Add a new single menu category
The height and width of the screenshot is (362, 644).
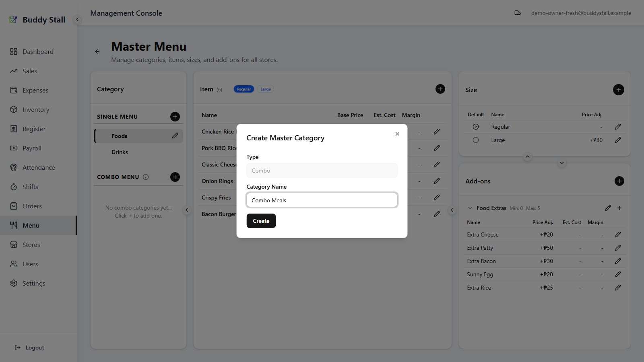point(175,117)
